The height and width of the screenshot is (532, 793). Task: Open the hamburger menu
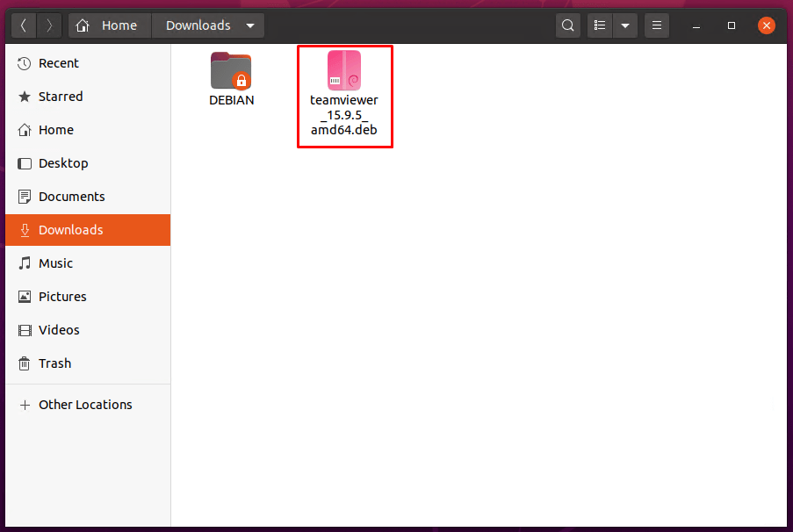click(x=656, y=25)
